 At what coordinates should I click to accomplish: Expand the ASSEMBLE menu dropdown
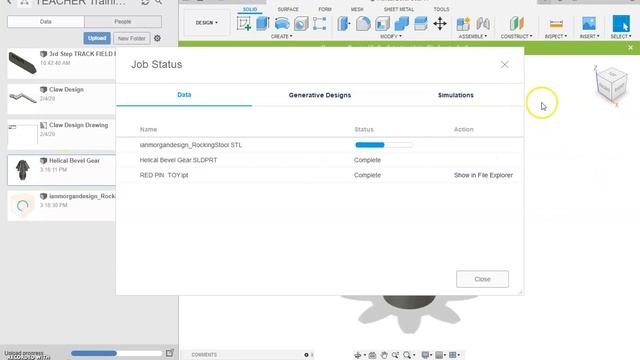(x=473, y=36)
